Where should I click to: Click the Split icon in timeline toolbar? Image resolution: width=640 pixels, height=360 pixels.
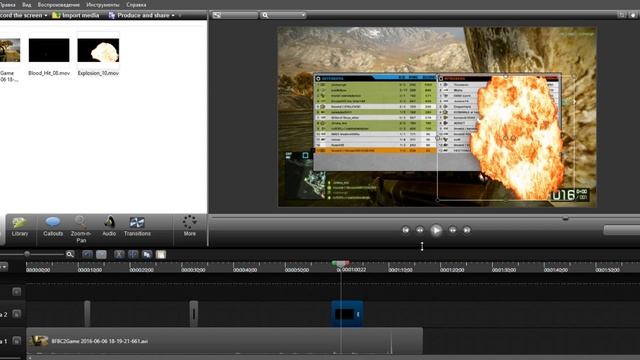click(133, 255)
